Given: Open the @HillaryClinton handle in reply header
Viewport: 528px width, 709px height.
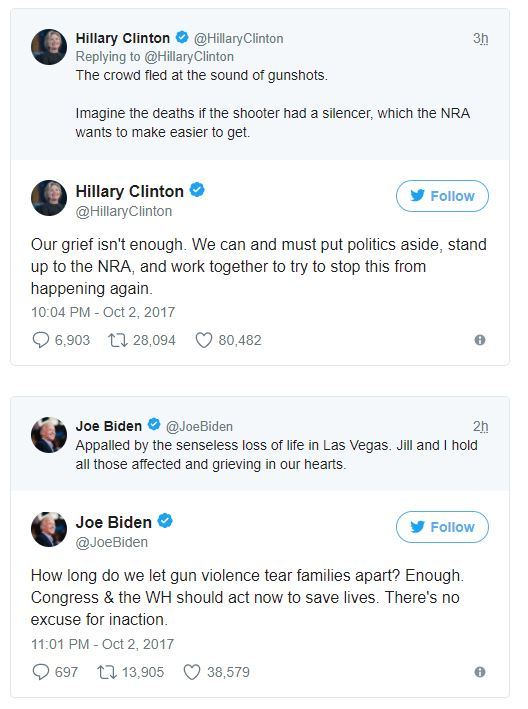Looking at the screenshot, I should point(238,38).
